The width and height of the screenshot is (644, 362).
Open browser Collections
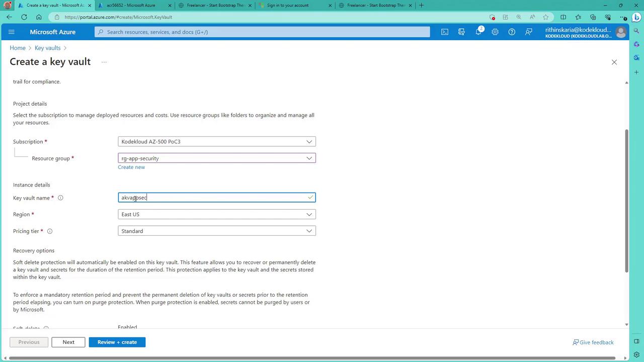click(x=593, y=17)
